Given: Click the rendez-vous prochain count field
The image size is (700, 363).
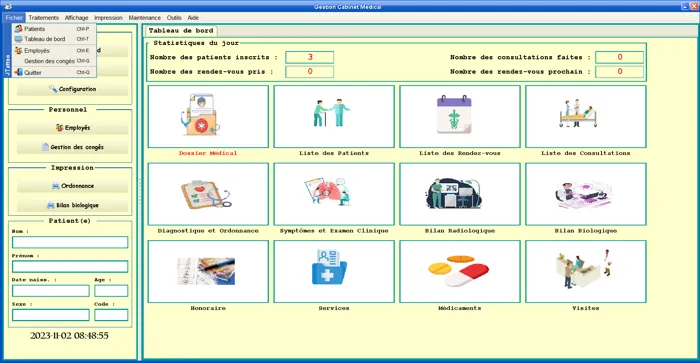Looking at the screenshot, I should point(620,72).
